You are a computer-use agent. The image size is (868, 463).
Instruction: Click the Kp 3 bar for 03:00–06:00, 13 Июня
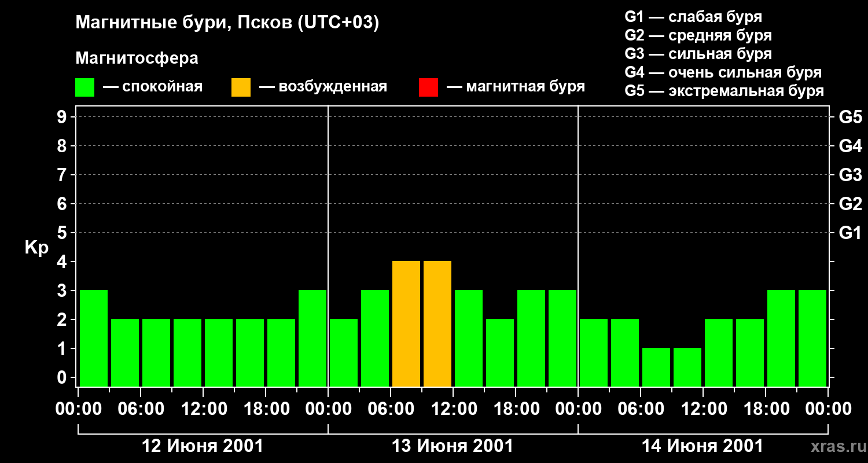375,338
